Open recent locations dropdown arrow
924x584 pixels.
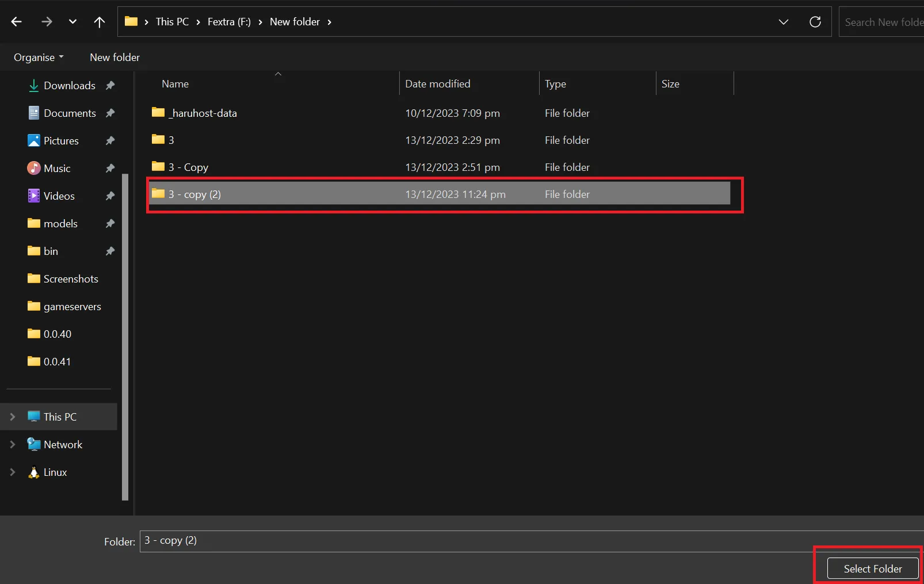(72, 22)
